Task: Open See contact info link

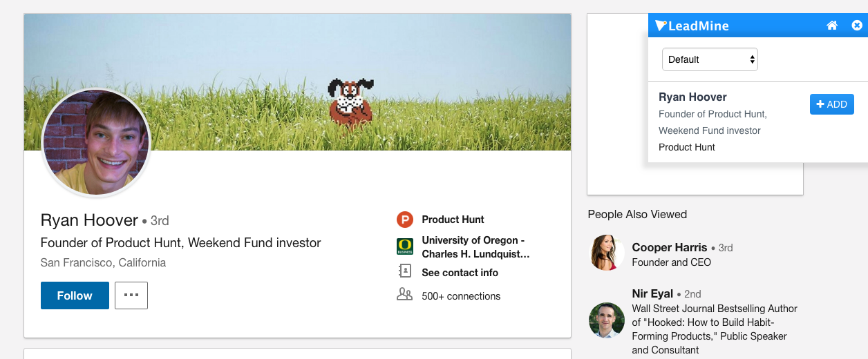Action: [460, 273]
